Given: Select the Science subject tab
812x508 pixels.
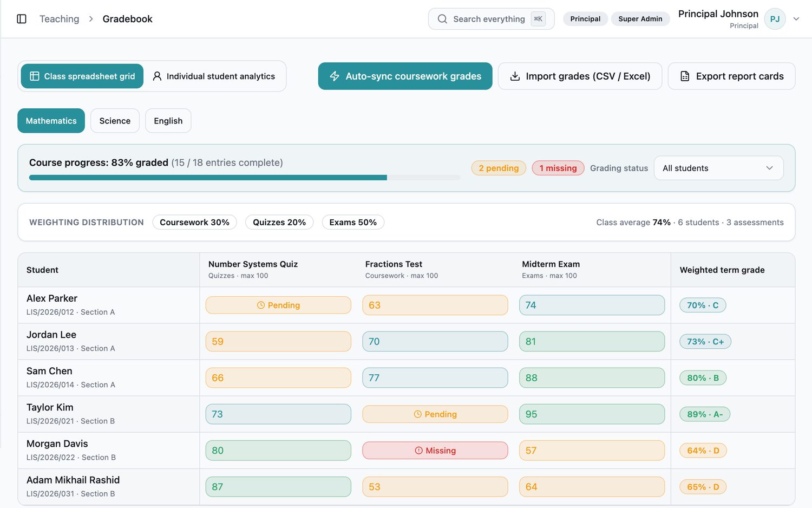Looking at the screenshot, I should tap(115, 121).
